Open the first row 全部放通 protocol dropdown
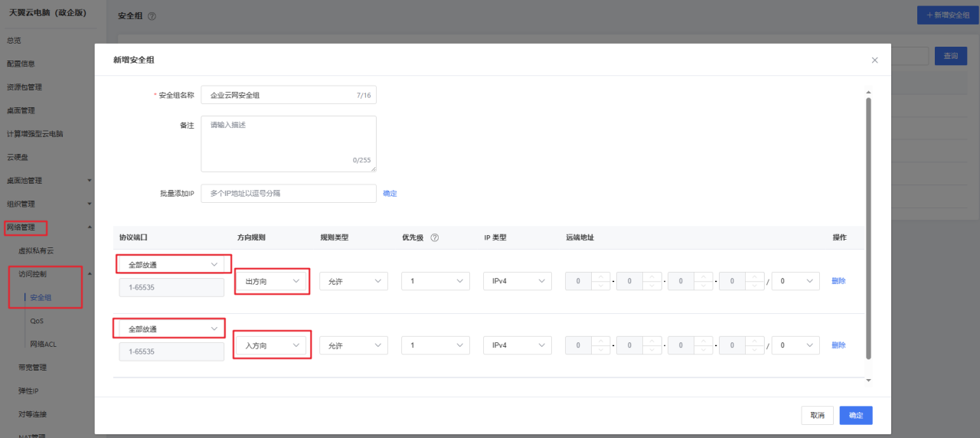This screenshot has width=980, height=438. coord(172,264)
